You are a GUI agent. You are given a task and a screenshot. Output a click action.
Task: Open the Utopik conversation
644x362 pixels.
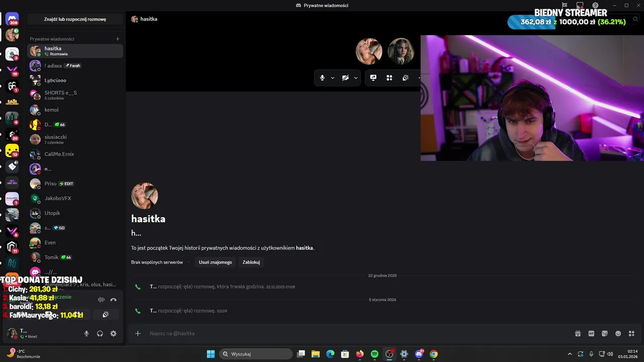[75, 213]
